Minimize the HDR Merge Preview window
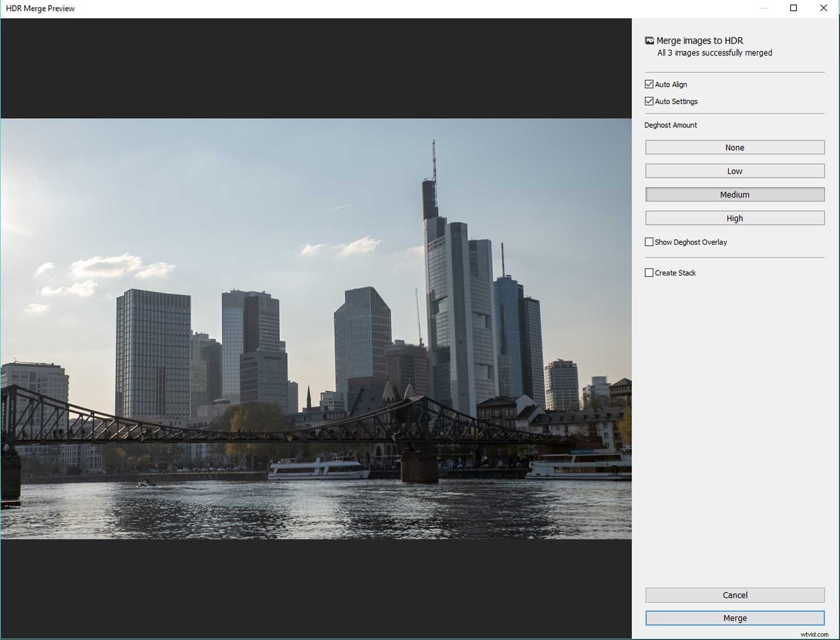Image resolution: width=840 pixels, height=640 pixels. tap(763, 8)
